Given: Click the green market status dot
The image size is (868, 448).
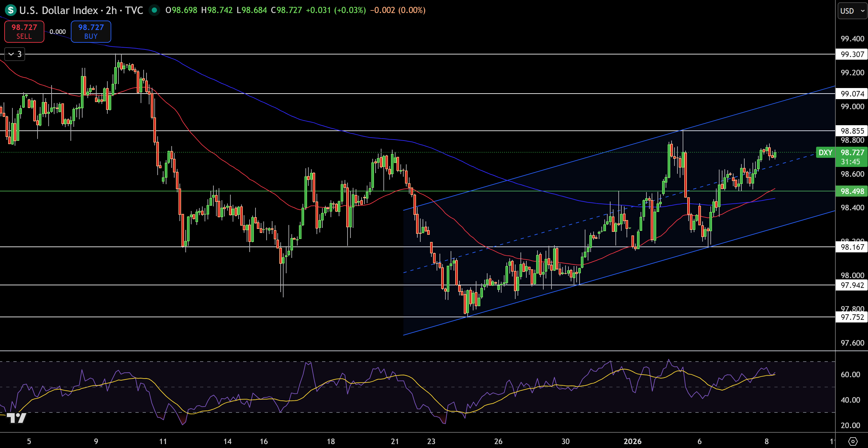Looking at the screenshot, I should coord(154,10).
